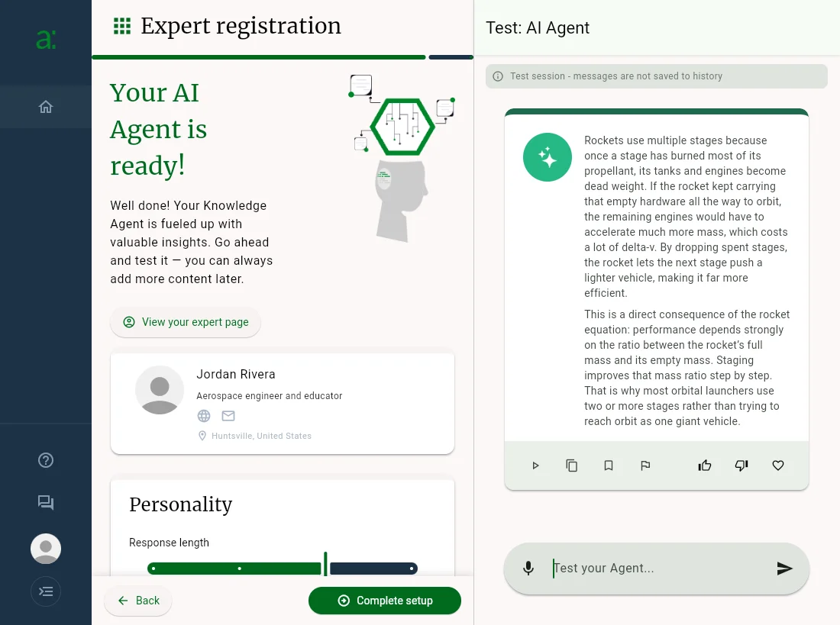Open the globe website icon for Jordan Rivera
Viewport: 840px width, 625px height.
click(x=204, y=416)
